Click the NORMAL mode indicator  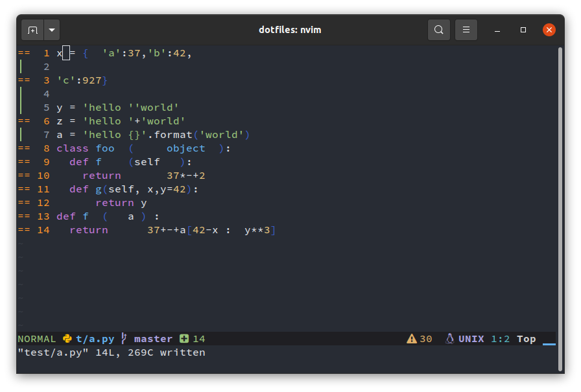(37, 338)
